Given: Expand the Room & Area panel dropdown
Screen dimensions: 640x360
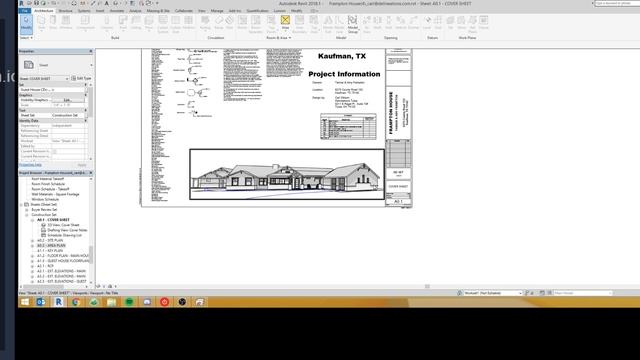Looking at the screenshot, I should coord(279,38).
